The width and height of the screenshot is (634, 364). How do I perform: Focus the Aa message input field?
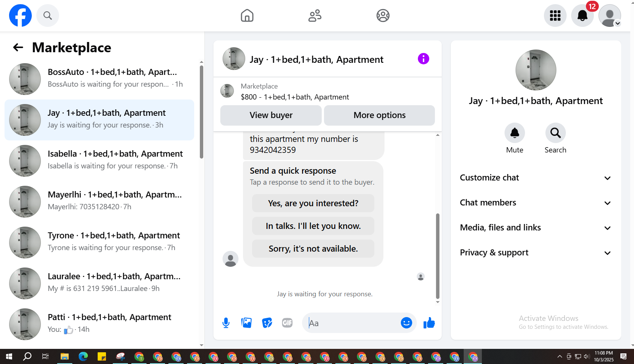pos(352,323)
